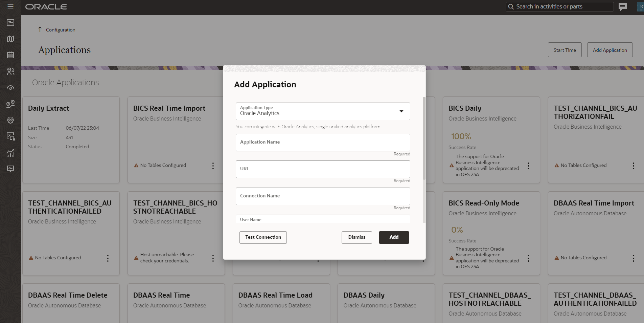
Task: Click the speedometer dashboard icon in sidebar
Action: [x=10, y=88]
